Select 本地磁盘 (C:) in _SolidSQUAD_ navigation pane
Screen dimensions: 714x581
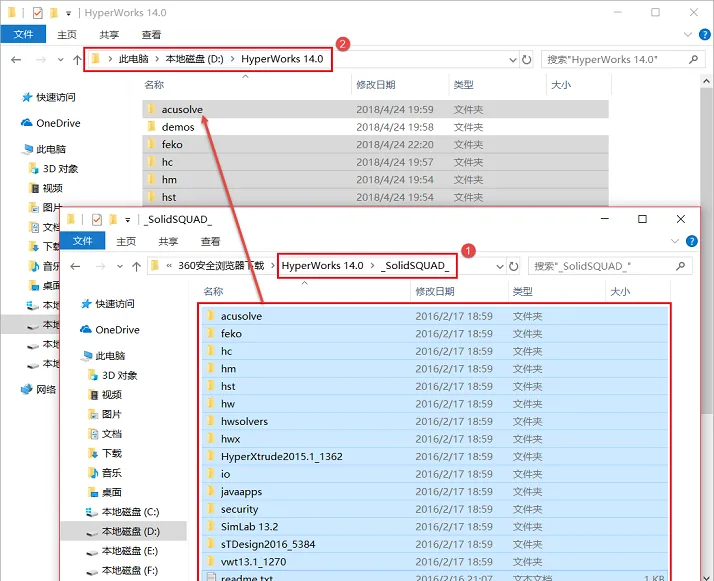pyautogui.click(x=123, y=512)
